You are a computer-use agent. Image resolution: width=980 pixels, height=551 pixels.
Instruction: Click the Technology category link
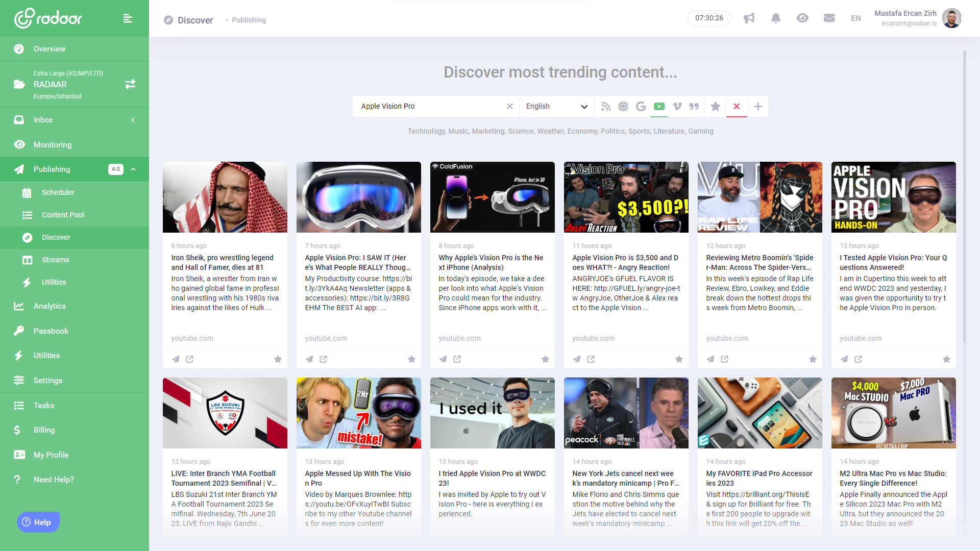[x=426, y=131]
